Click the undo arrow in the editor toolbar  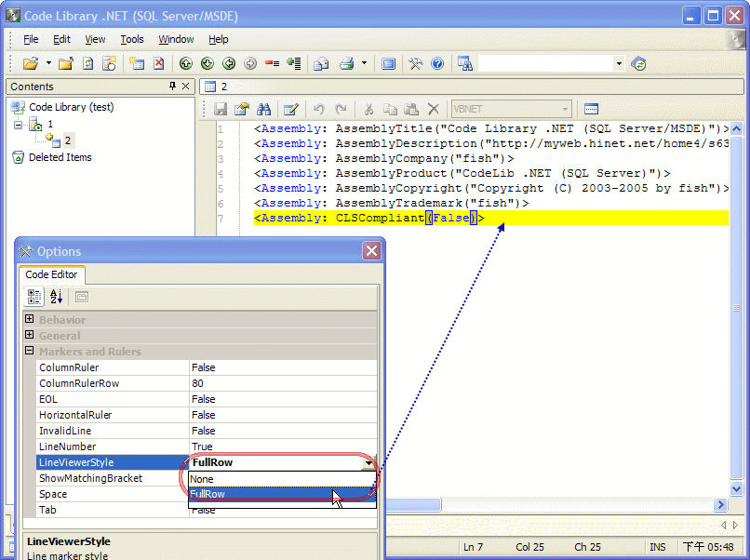pyautogui.click(x=318, y=109)
